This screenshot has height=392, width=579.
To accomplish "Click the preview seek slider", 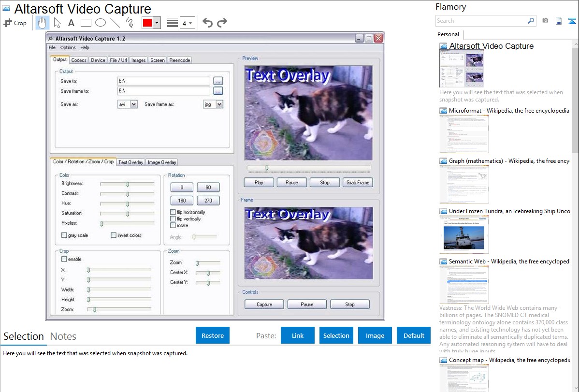I will (309, 168).
